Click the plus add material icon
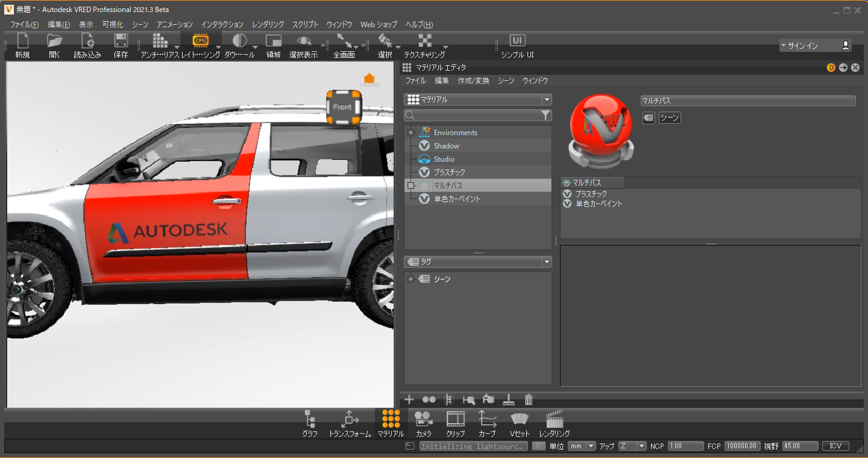 [x=409, y=399]
